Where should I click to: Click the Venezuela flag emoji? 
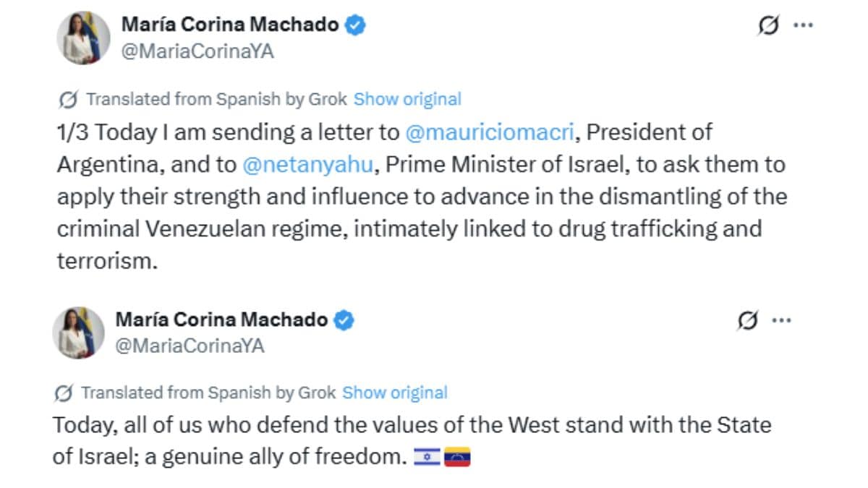point(457,458)
